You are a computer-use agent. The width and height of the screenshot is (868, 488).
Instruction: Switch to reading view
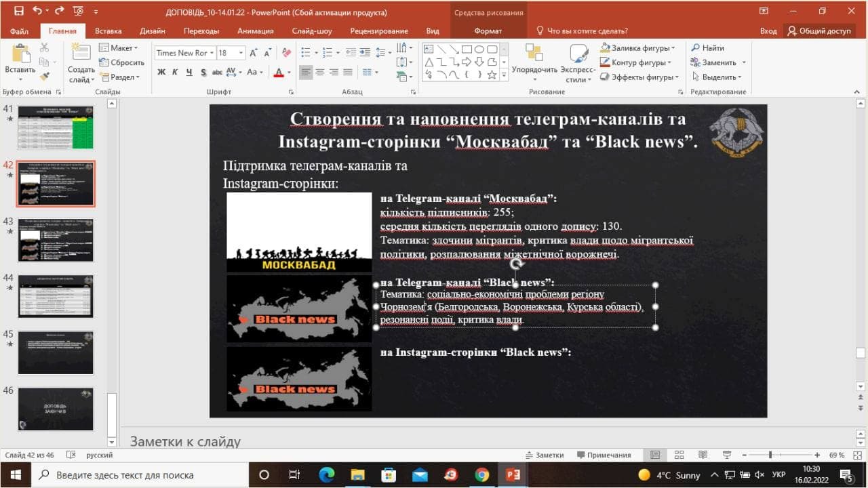703,455
